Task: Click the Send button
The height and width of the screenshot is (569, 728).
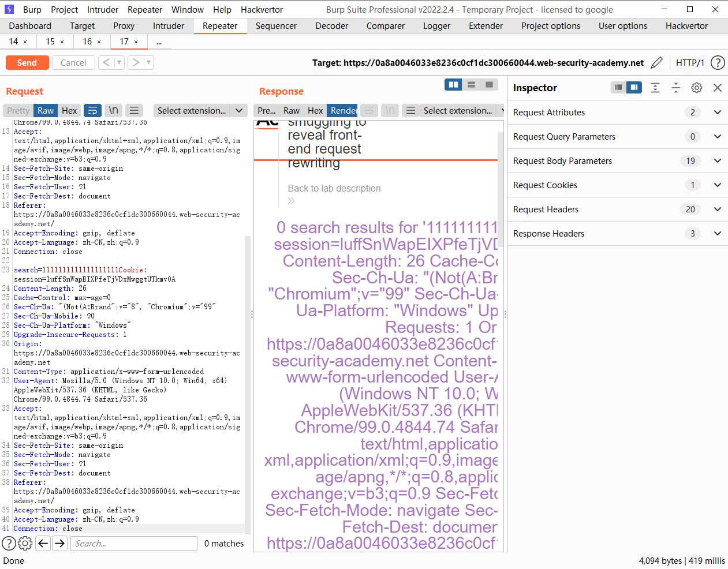Action: coord(27,62)
